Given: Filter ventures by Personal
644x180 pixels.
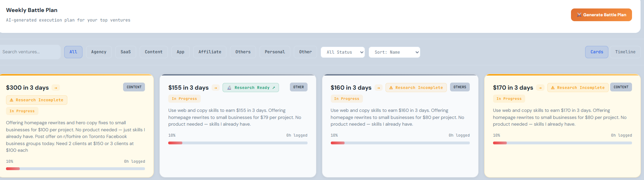Looking at the screenshot, I should (x=275, y=52).
